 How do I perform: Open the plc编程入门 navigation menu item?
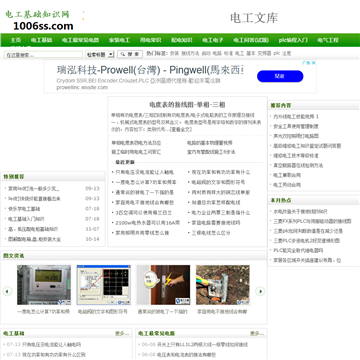pos(293,40)
